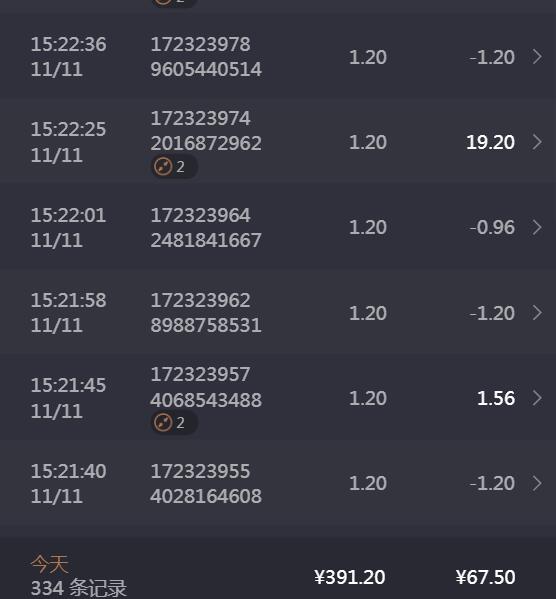Click the ¥391.20 total bet amount
The image size is (556, 599).
tap(350, 577)
